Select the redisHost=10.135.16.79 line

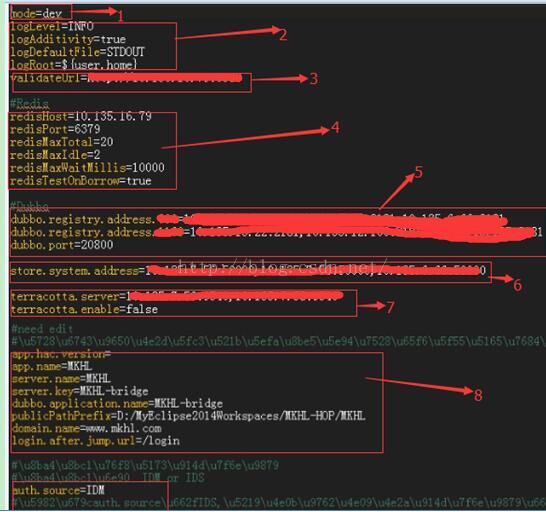tap(81, 116)
